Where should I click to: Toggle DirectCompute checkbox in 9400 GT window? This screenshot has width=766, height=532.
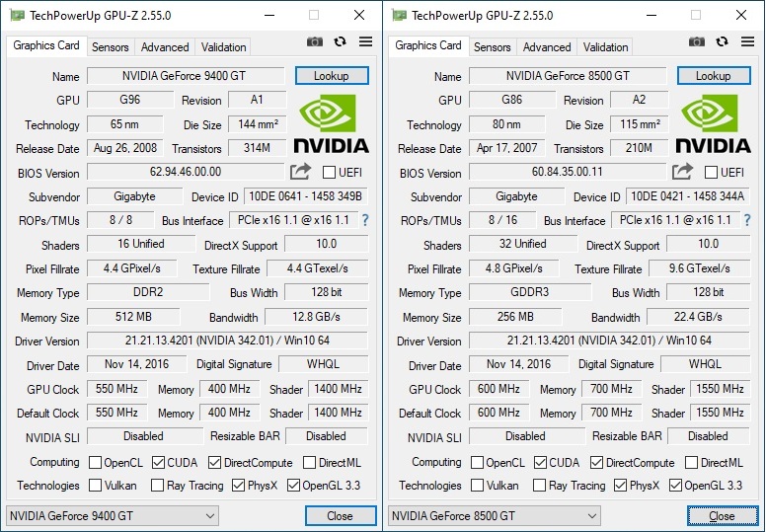(x=214, y=462)
